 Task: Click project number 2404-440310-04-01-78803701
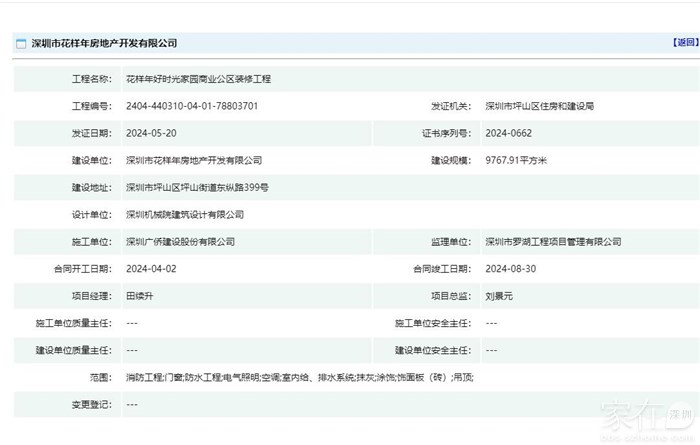click(192, 105)
